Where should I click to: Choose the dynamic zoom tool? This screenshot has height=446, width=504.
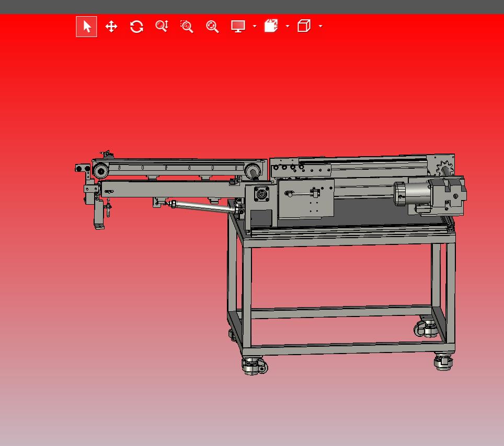tap(162, 26)
